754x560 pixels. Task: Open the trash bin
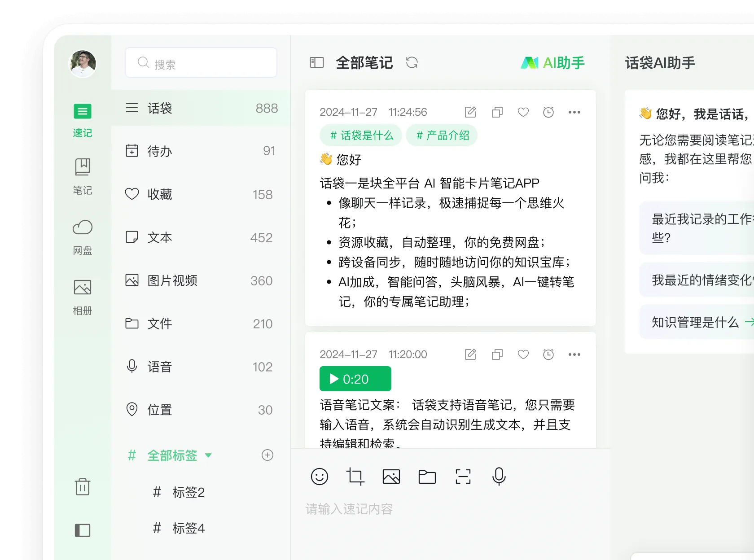(x=82, y=487)
